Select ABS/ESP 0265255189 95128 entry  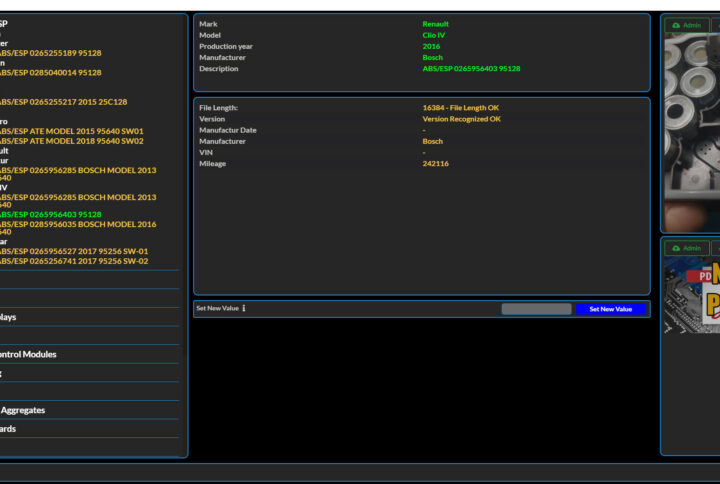coord(50,53)
